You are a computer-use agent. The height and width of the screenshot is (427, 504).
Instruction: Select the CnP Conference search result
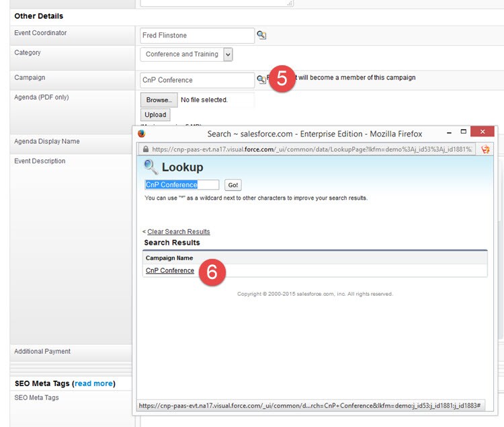point(170,270)
